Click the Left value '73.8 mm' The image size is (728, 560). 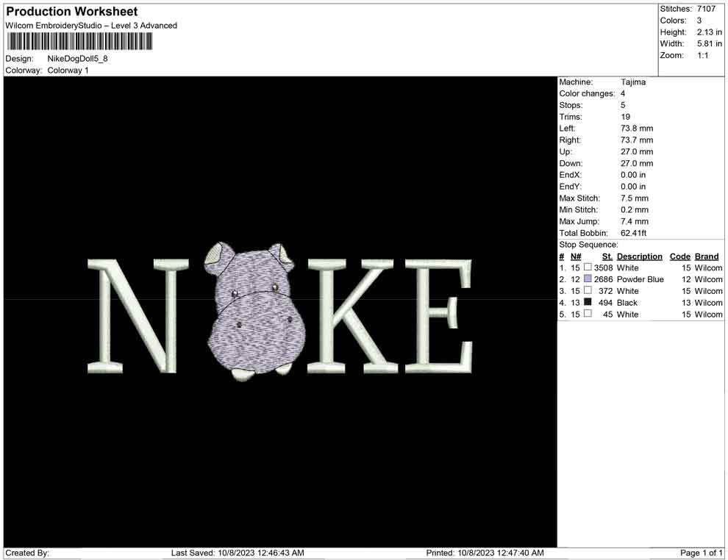tap(637, 129)
